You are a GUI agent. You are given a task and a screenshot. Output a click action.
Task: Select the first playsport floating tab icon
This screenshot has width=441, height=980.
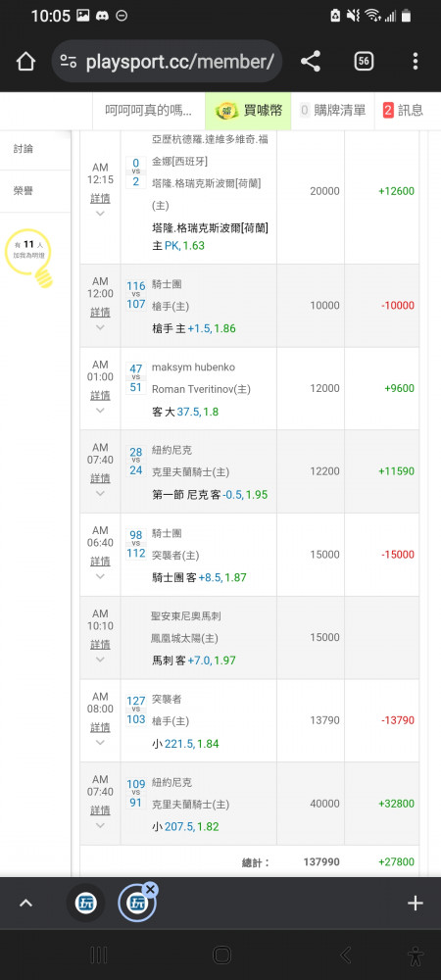coord(86,904)
